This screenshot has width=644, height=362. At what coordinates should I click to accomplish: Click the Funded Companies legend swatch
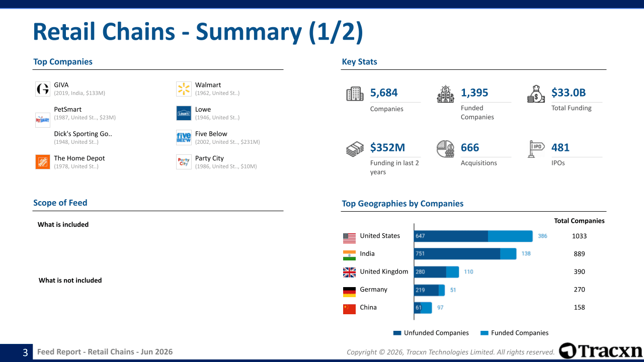(x=485, y=333)
